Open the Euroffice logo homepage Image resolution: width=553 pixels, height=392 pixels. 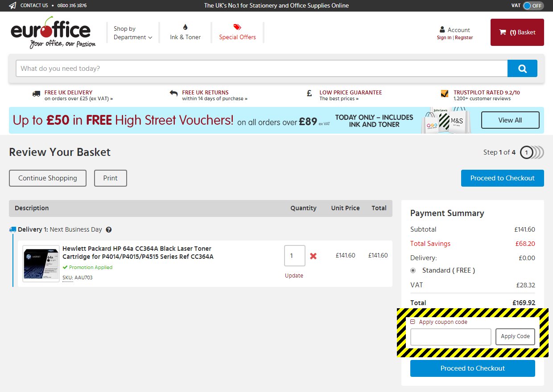click(53, 33)
